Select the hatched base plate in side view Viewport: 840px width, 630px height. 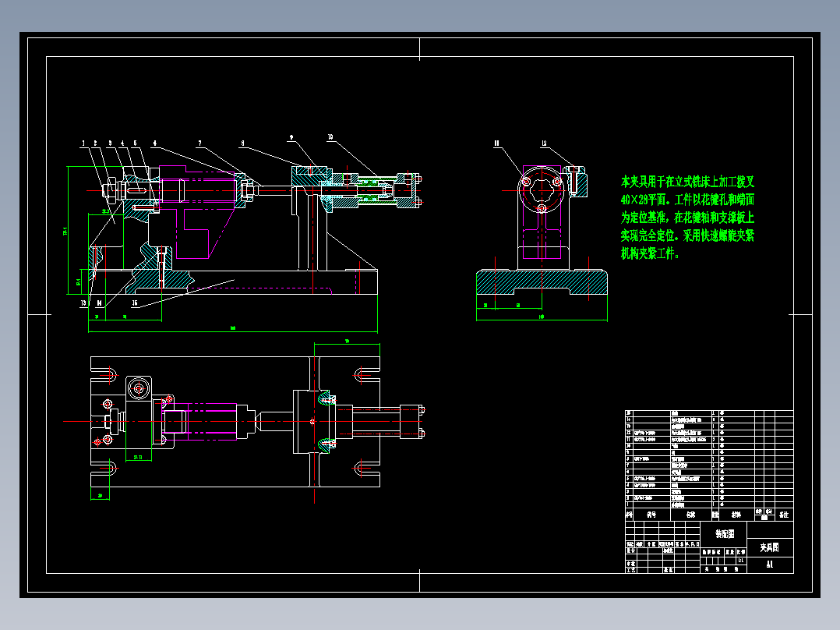pyautogui.click(x=542, y=282)
